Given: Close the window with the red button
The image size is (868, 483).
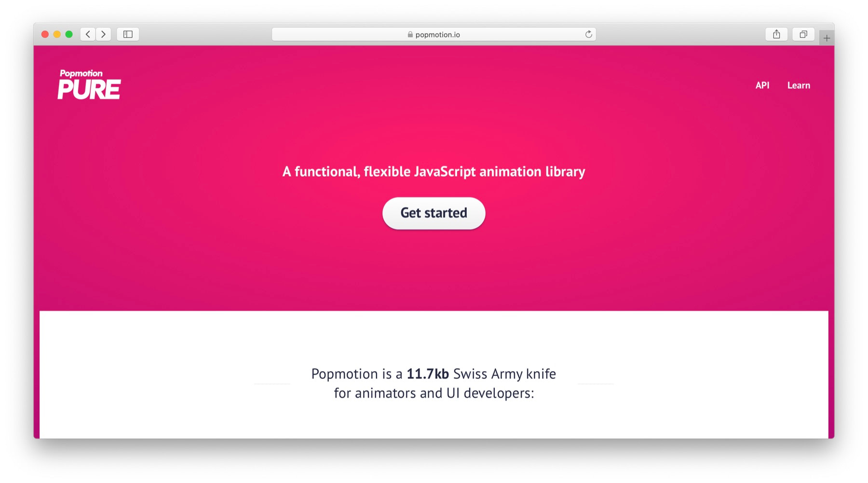Looking at the screenshot, I should click(45, 34).
